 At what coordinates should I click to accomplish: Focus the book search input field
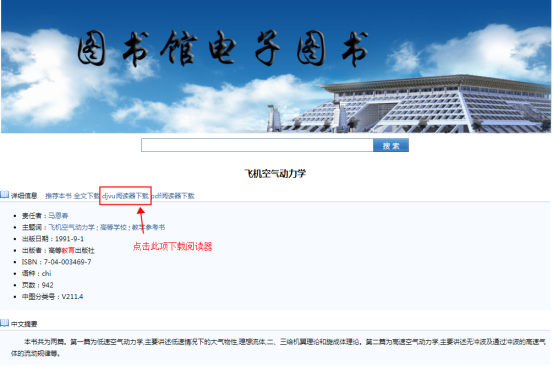tap(257, 145)
